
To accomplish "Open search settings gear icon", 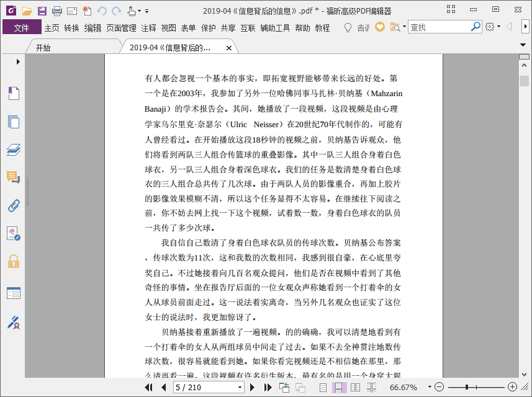I will (490, 27).
